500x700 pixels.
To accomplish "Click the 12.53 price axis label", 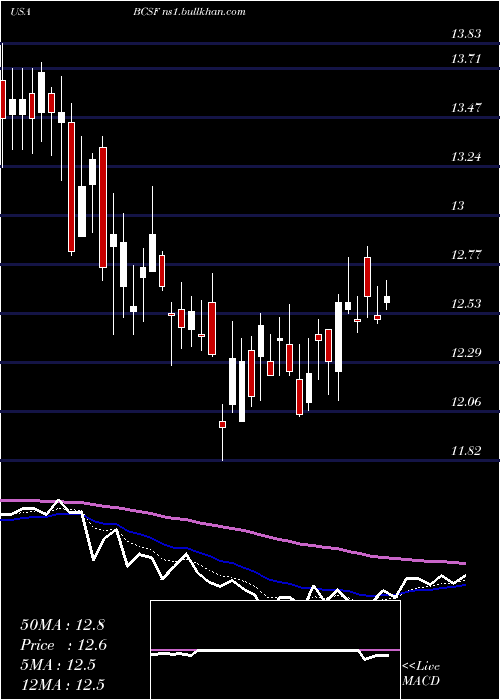I will coord(467,304).
